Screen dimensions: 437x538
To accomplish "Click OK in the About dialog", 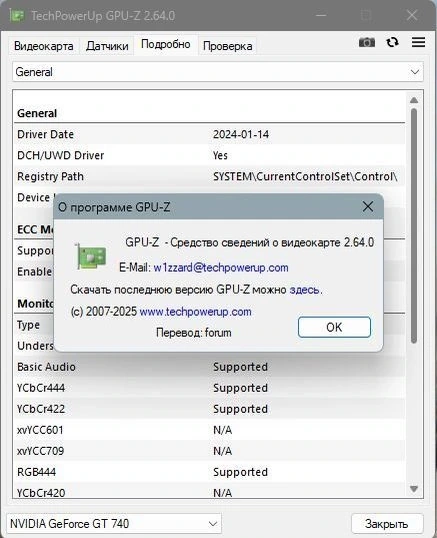I will (334, 327).
